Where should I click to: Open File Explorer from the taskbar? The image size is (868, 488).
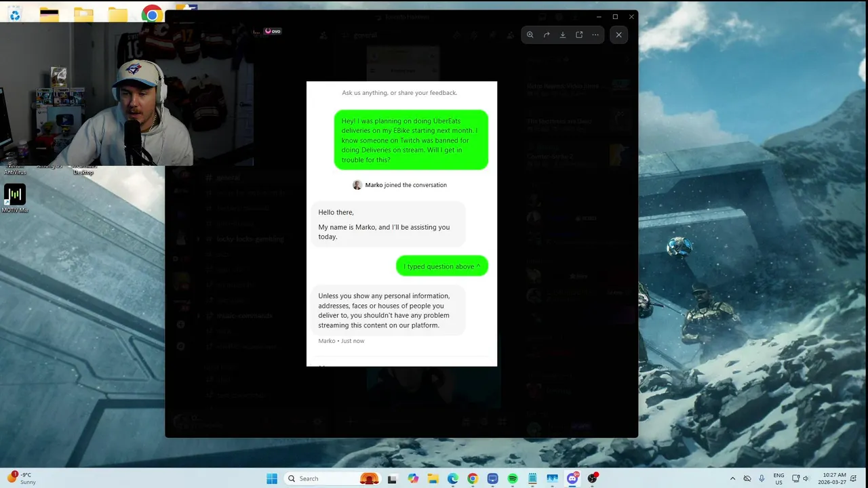click(433, 479)
